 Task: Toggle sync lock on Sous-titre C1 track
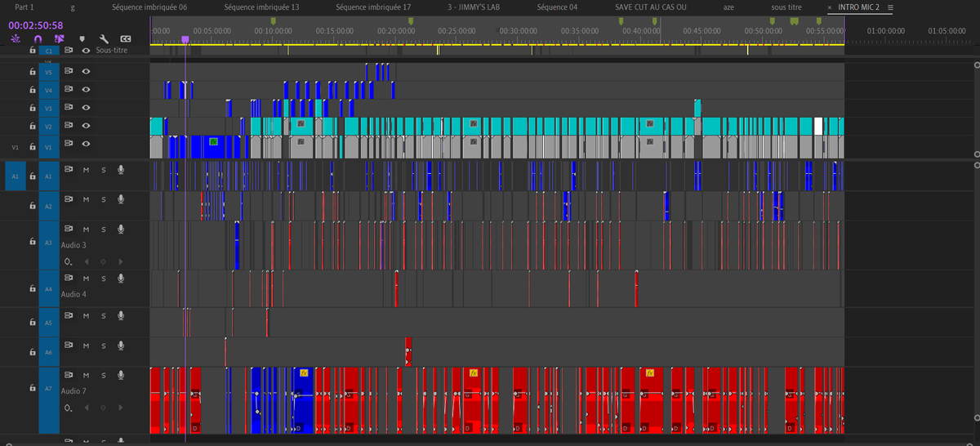pos(69,50)
